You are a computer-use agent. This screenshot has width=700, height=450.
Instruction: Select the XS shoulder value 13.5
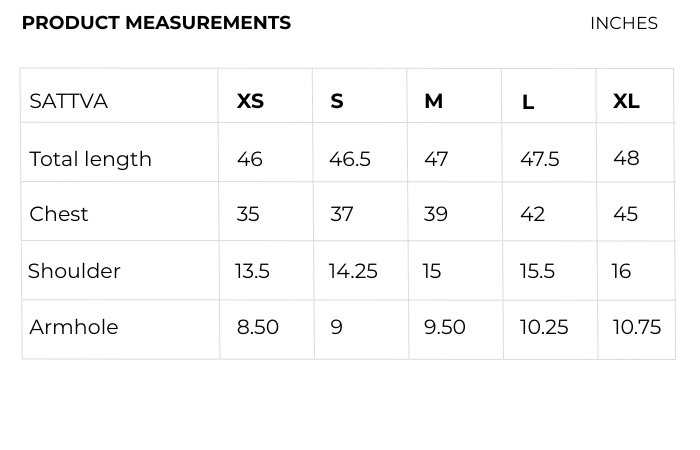[x=252, y=271]
